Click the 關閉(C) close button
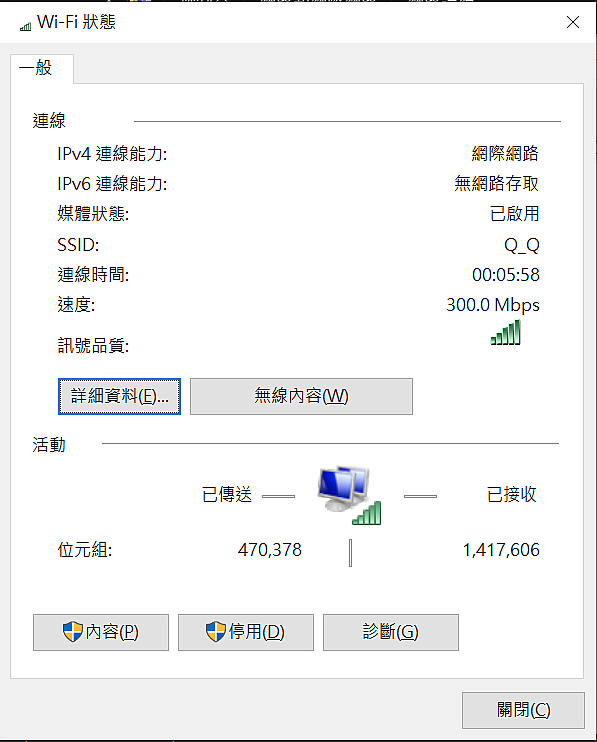Image resolution: width=597 pixels, height=742 pixels. (523, 710)
